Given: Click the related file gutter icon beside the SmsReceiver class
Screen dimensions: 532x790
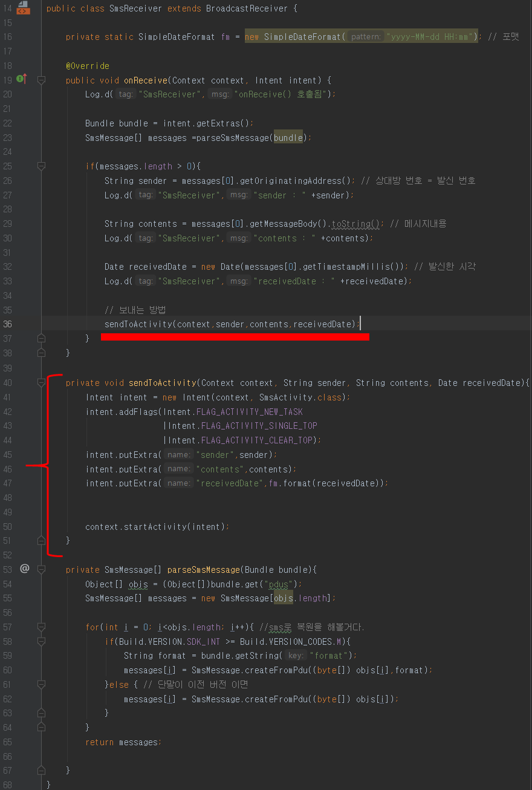Looking at the screenshot, I should [x=23, y=8].
